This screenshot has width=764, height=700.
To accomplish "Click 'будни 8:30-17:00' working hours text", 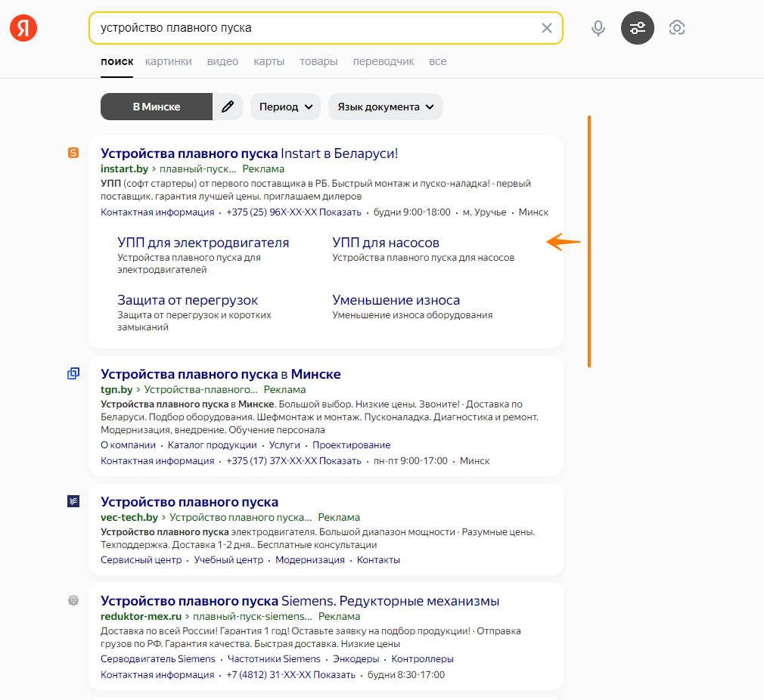I will [406, 675].
